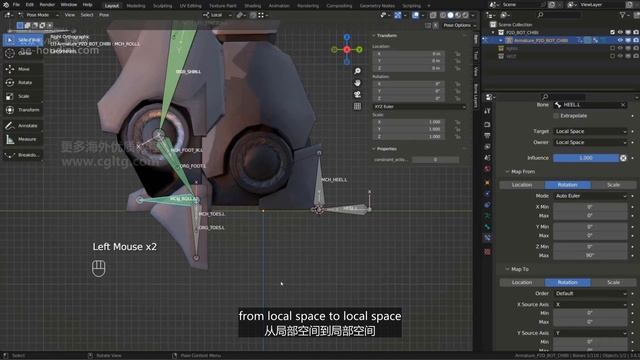The width and height of the screenshot is (640, 360).
Task: Open the Tool properties tab icon
Action: (x=487, y=111)
